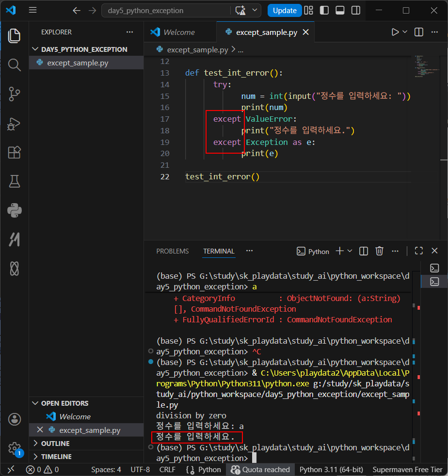Viewport: 448px width, 476px height.
Task: Change line endings via CRLF
Action: click(167, 470)
